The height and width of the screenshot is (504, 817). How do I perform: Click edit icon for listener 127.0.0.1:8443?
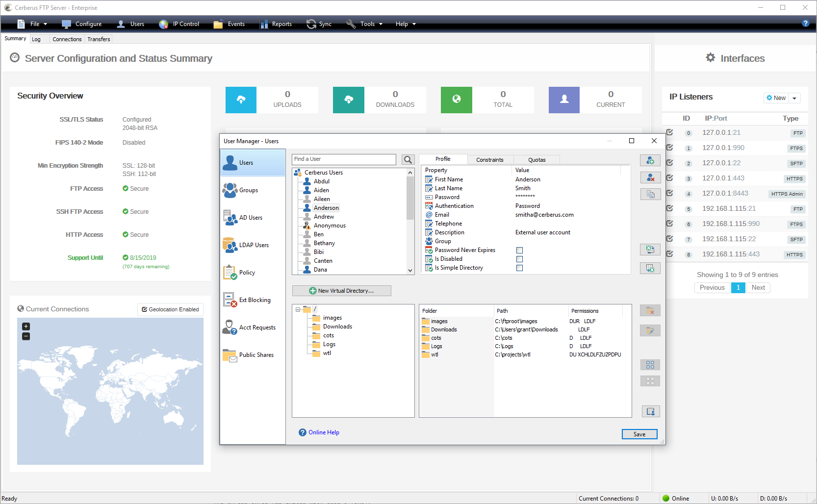(670, 193)
